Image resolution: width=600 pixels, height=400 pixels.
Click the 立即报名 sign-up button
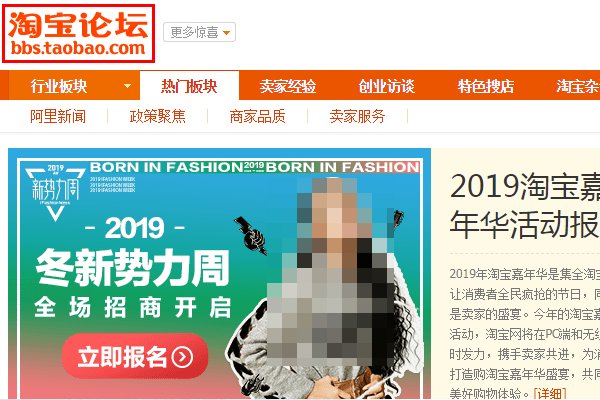pyautogui.click(x=135, y=356)
